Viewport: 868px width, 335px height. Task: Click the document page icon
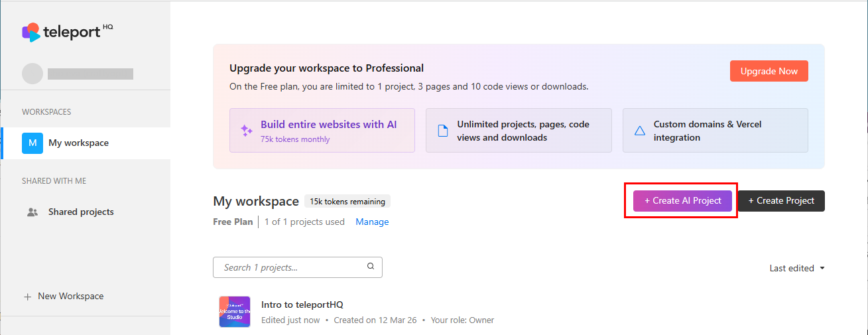[442, 131]
